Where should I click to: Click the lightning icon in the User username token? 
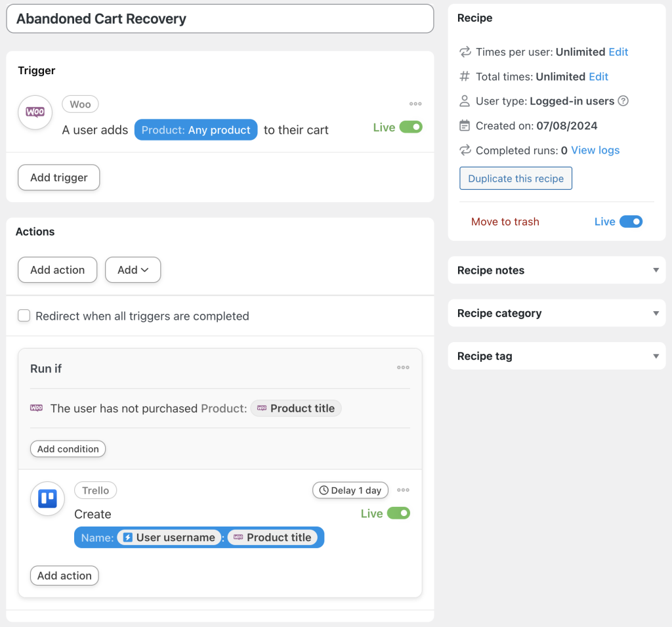coord(127,537)
